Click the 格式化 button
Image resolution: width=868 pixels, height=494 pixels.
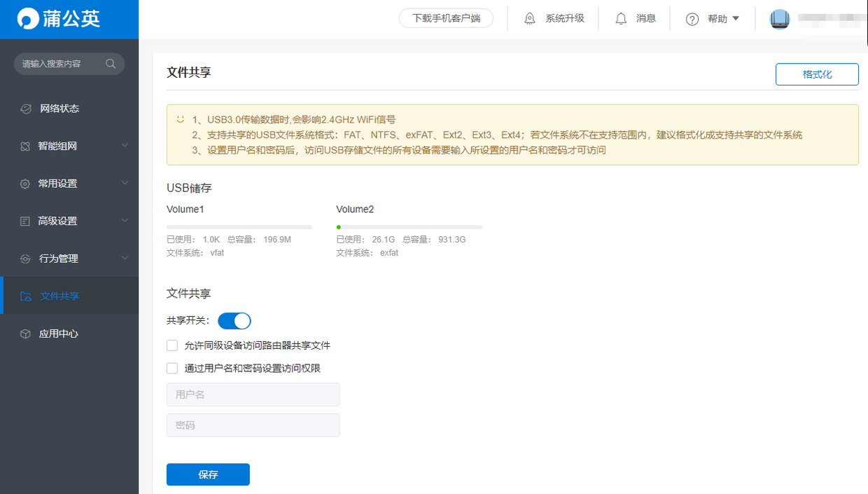coord(817,74)
